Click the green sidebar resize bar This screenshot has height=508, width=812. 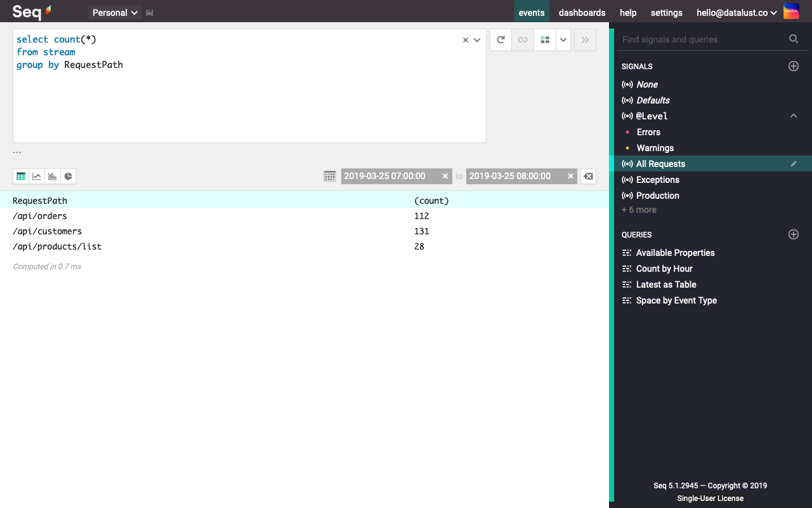point(612,265)
